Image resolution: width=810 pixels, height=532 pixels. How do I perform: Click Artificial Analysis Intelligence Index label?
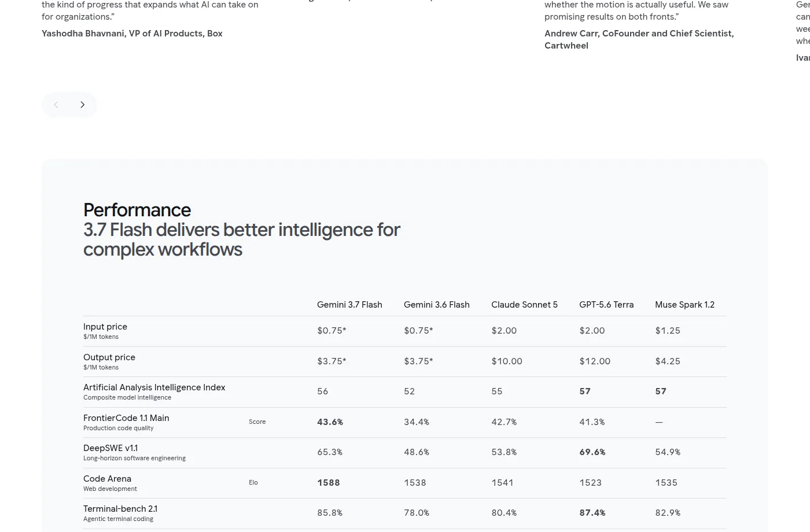[x=154, y=387]
